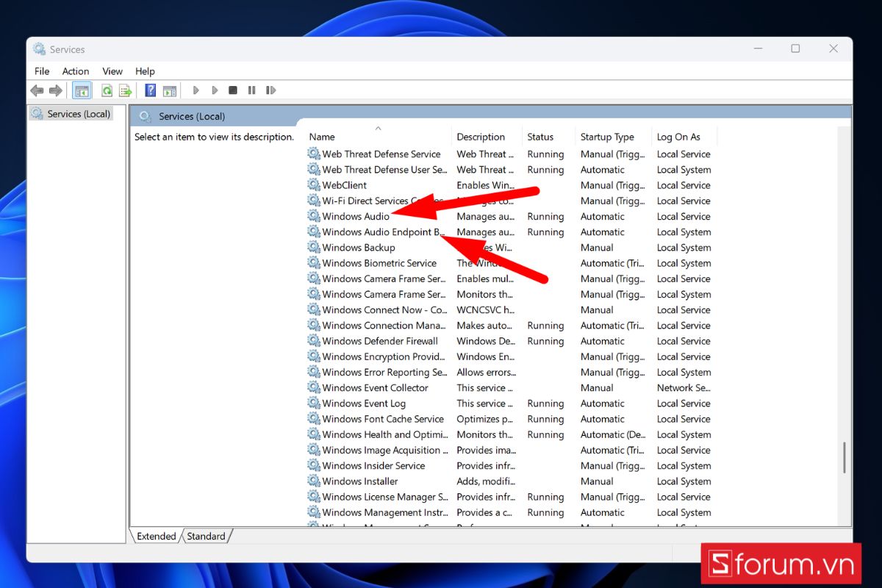Click the gear icon beside Web Threat Defense Service

(x=314, y=154)
